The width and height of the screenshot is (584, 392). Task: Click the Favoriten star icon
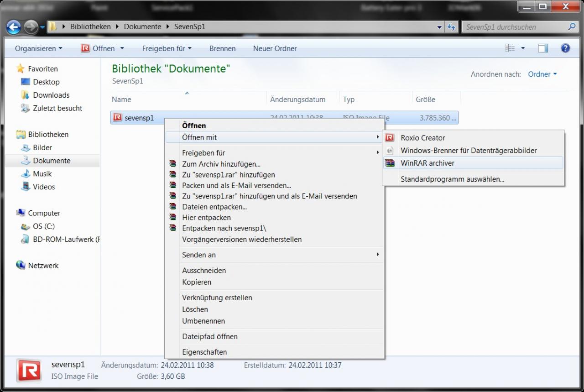point(21,69)
